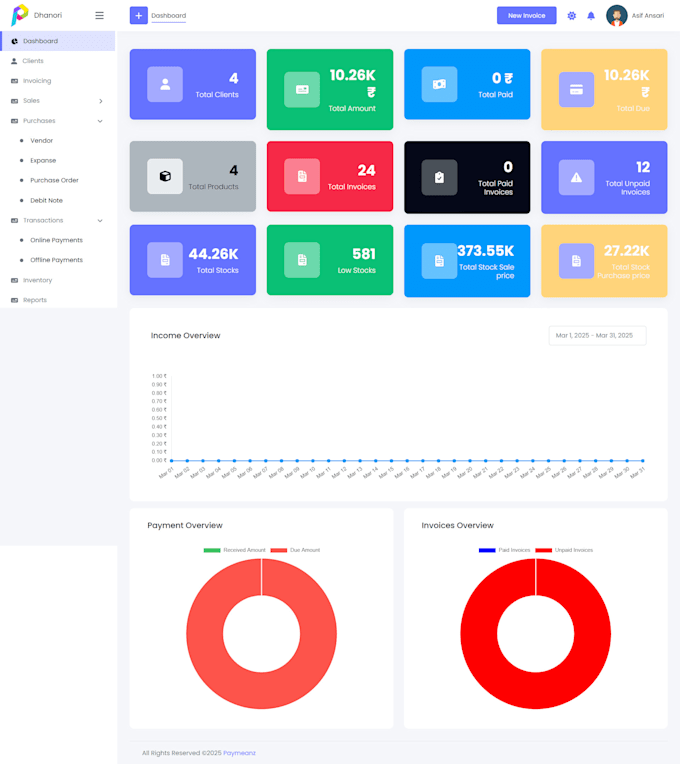Click the Invoicing sidebar icon
This screenshot has width=680, height=764.
tap(15, 81)
